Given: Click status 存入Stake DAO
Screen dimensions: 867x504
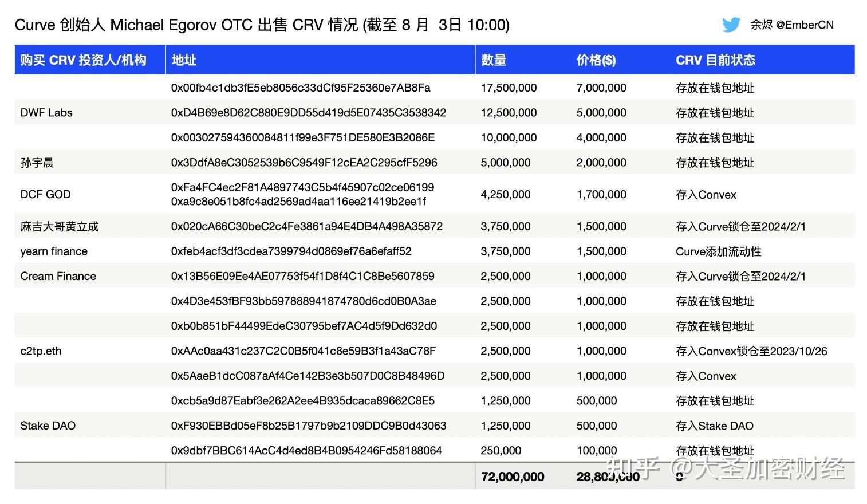Looking at the screenshot, I should (x=715, y=426).
